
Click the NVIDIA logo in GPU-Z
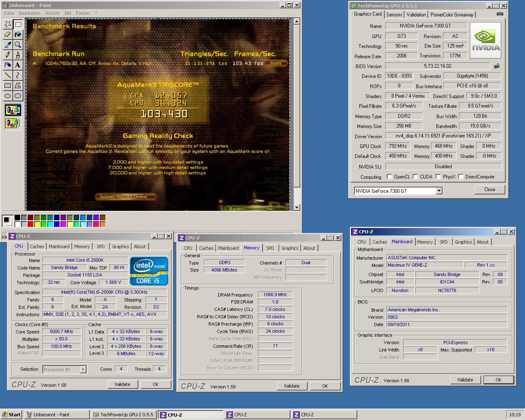pyautogui.click(x=486, y=41)
